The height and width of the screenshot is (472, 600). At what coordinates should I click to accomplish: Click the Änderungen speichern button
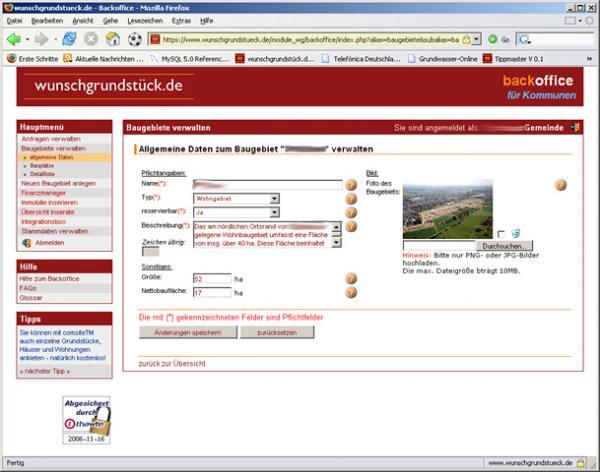(x=188, y=333)
